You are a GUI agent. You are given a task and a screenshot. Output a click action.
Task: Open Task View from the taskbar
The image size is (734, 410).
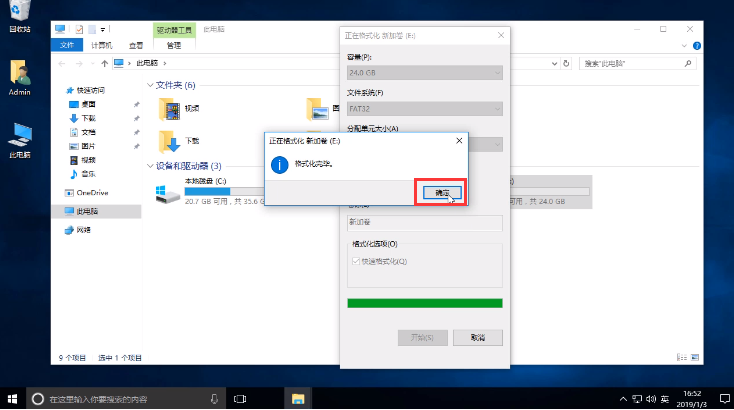pos(240,398)
